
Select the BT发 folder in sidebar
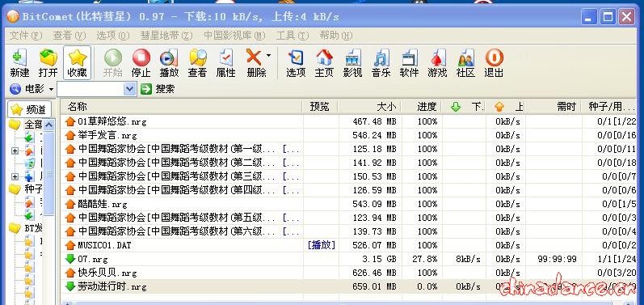point(26,228)
